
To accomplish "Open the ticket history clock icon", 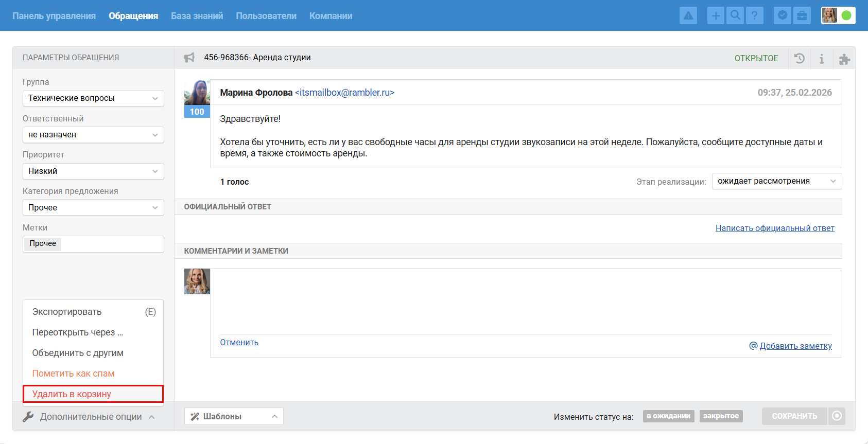I will [x=800, y=59].
